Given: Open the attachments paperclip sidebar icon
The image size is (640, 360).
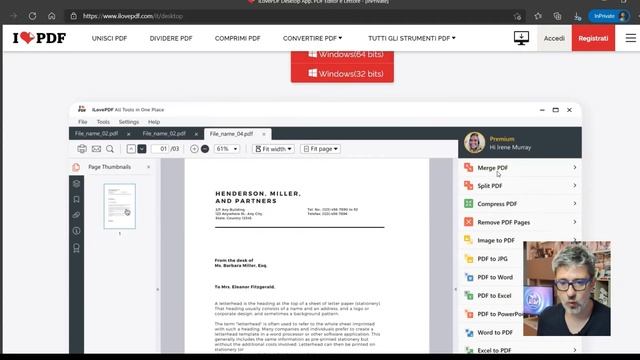Looking at the screenshot, I should pos(76,215).
